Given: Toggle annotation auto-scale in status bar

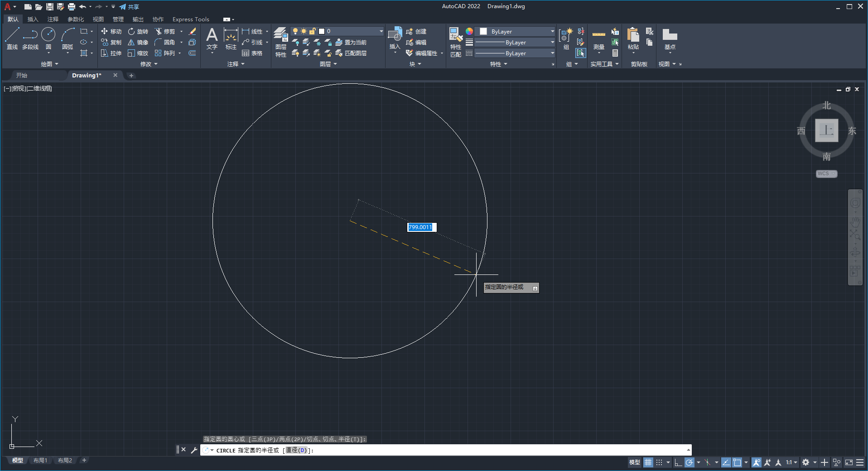Looking at the screenshot, I should pos(767,462).
